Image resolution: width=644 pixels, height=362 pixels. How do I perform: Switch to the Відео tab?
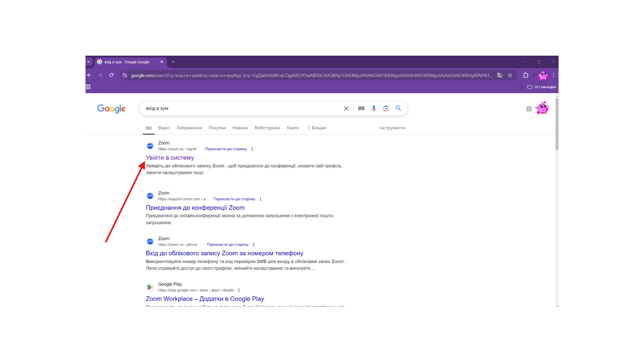(x=164, y=128)
